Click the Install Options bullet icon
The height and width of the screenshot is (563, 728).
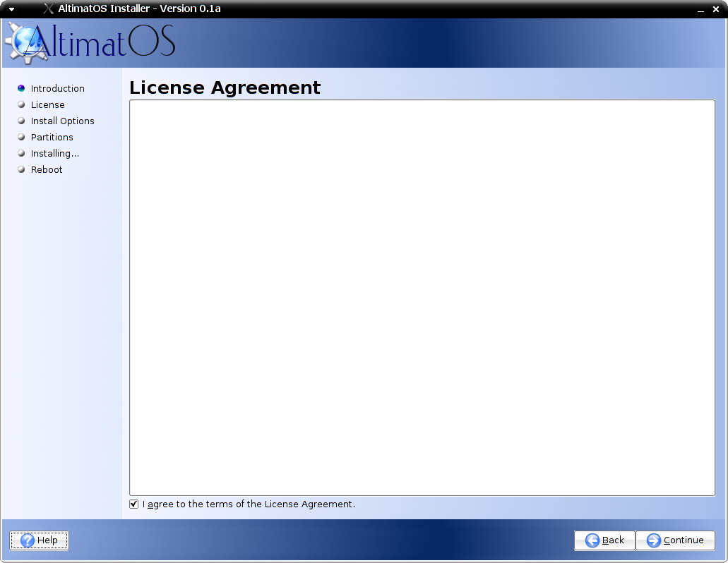(x=21, y=121)
